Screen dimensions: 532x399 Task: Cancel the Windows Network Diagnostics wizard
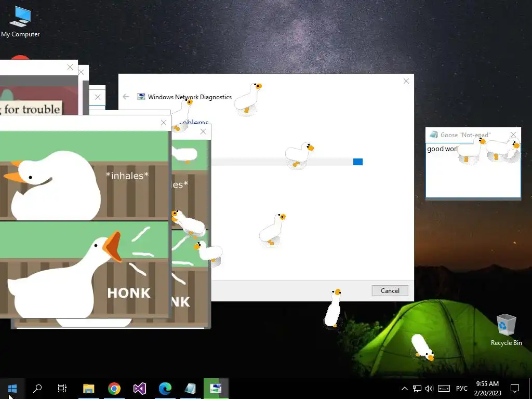point(390,291)
